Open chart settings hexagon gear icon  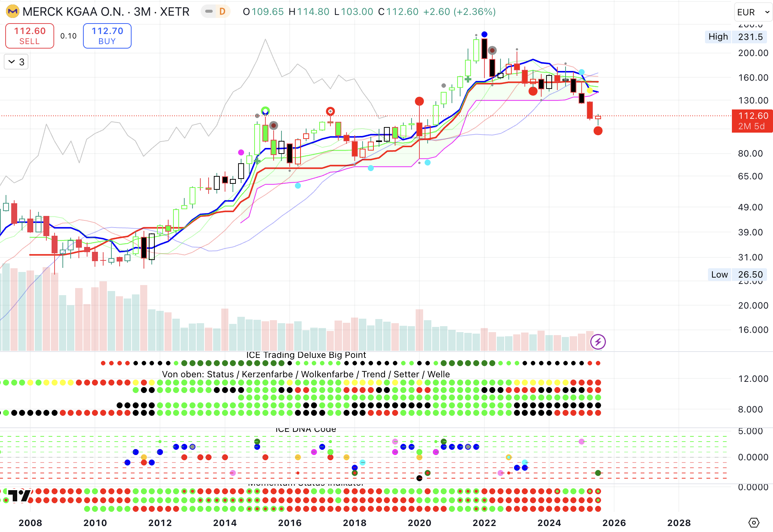pyautogui.click(x=754, y=523)
